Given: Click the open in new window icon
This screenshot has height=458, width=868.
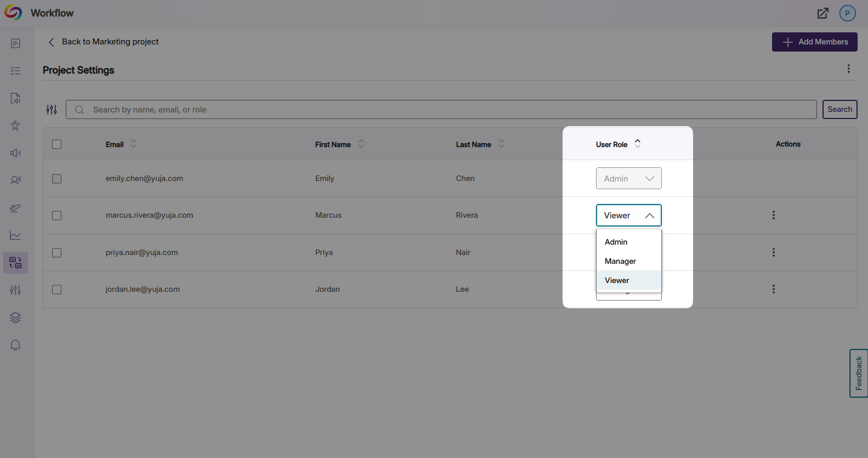Looking at the screenshot, I should (x=822, y=13).
